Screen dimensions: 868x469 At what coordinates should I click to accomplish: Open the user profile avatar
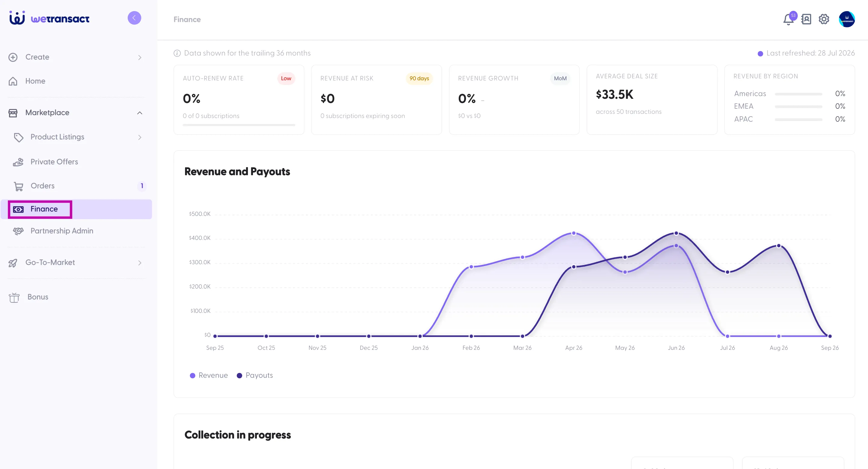(847, 19)
